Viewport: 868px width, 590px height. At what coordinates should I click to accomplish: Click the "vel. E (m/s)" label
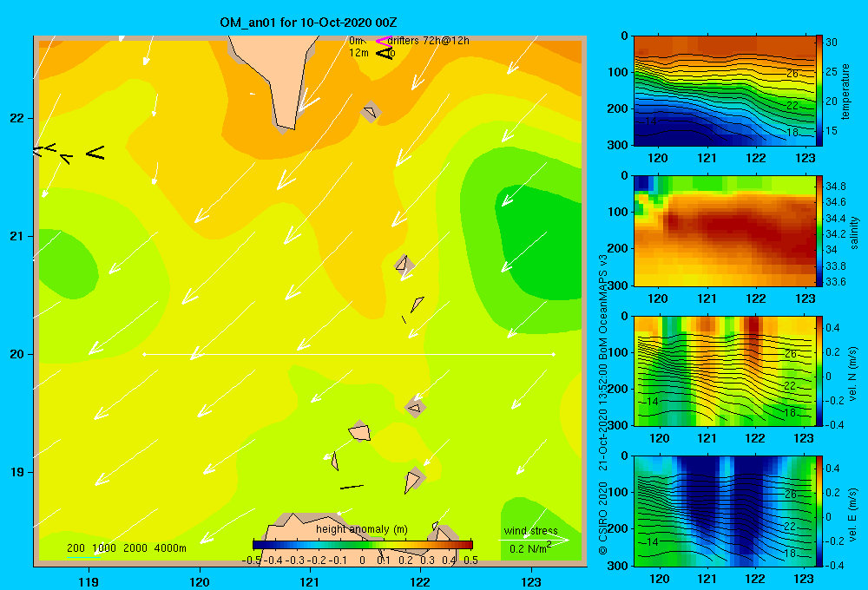click(853, 515)
